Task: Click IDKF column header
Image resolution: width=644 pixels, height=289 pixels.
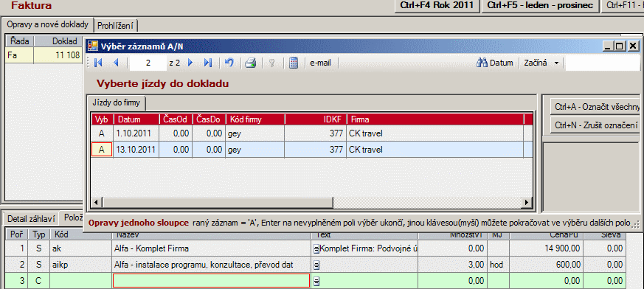Action: (316, 119)
